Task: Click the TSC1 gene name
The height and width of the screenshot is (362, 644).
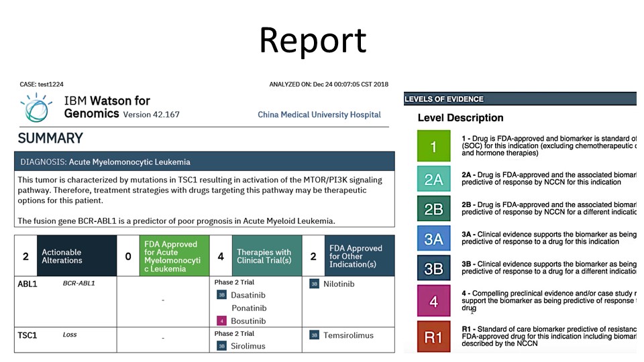Action: click(27, 335)
